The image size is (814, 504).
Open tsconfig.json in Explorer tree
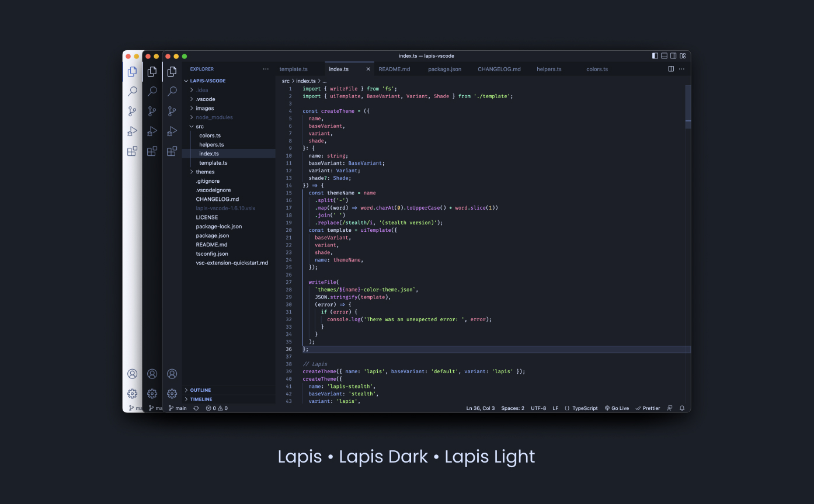pos(229,253)
